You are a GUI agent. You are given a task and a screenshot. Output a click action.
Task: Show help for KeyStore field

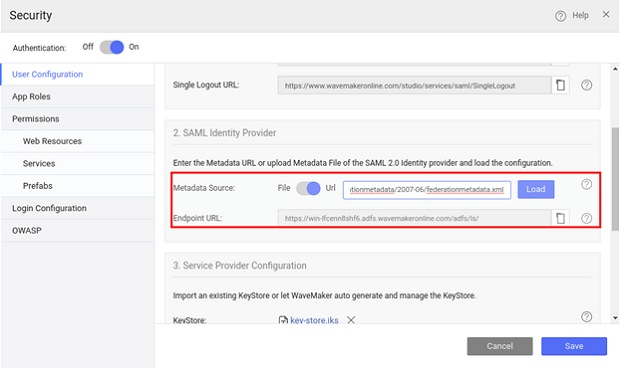pyautogui.click(x=586, y=316)
